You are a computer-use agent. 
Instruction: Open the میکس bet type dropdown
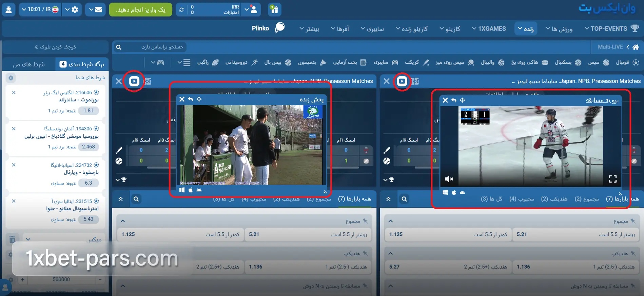(64, 239)
